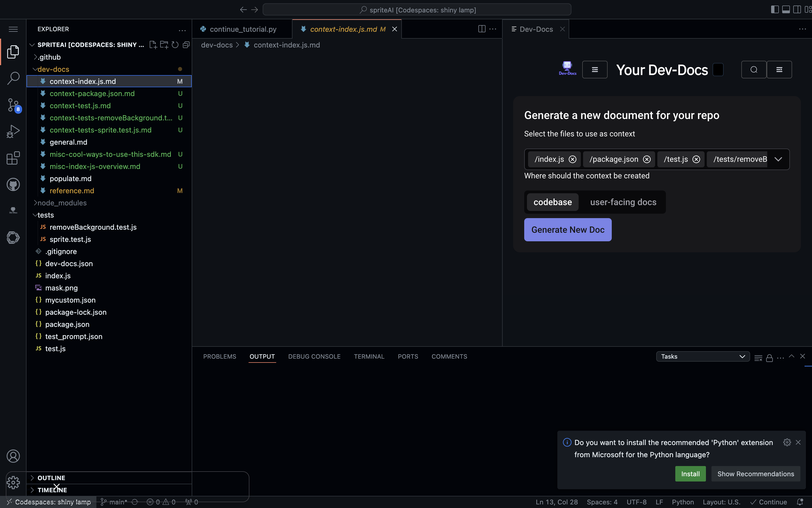Expand the node_modules folder
The height and width of the screenshot is (508, 812).
click(x=62, y=203)
